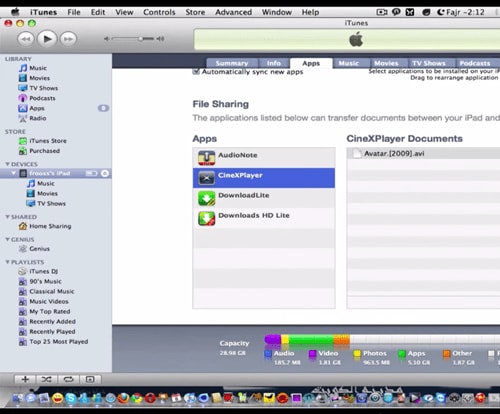Image resolution: width=500 pixels, height=414 pixels.
Task: Switch to the Apps tab
Action: point(311,63)
